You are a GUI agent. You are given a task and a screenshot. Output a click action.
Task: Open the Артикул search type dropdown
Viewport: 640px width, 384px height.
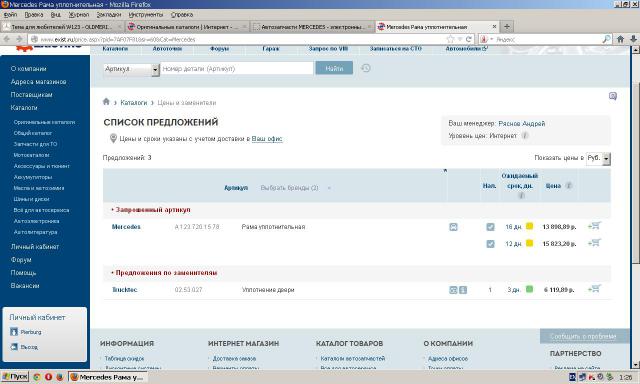click(x=131, y=69)
